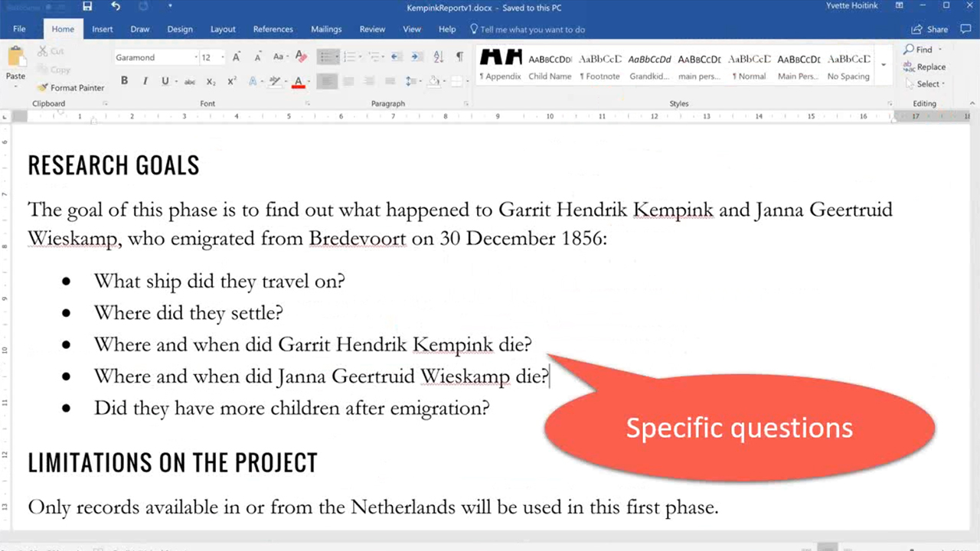
Task: Open the Garamond font dropdown
Action: [x=195, y=57]
